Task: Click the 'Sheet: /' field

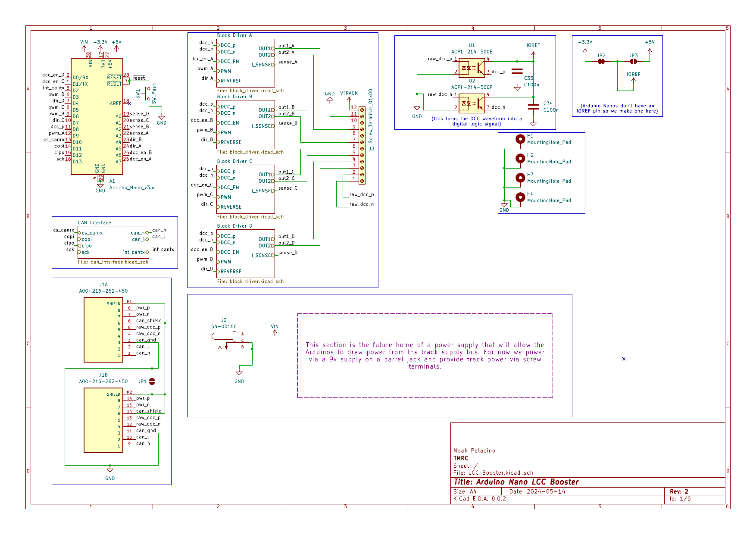Action: (x=465, y=466)
